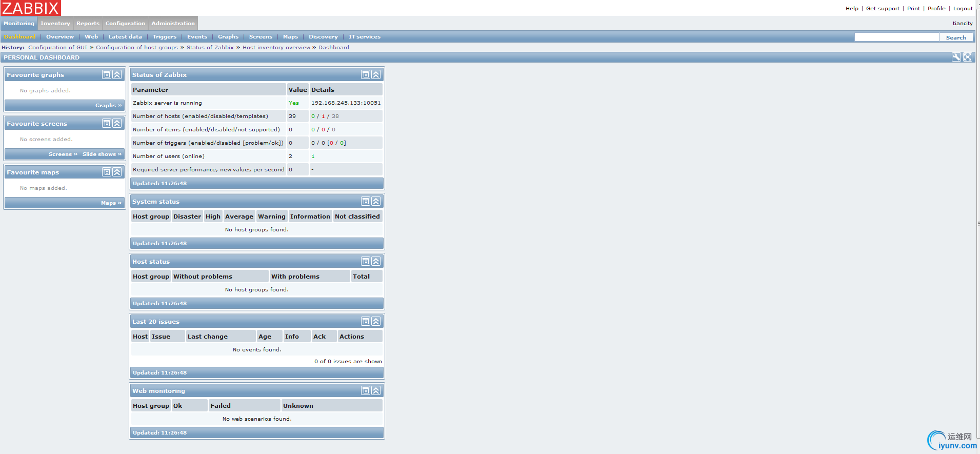This screenshot has height=454, width=980.
Task: Open the Host status widget menu icon
Action: 366,262
